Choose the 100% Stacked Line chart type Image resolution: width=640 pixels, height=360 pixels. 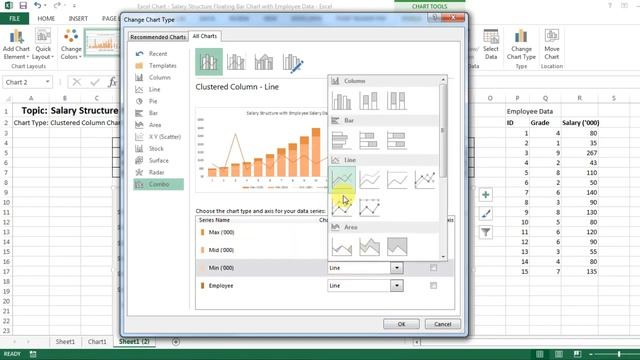397,179
